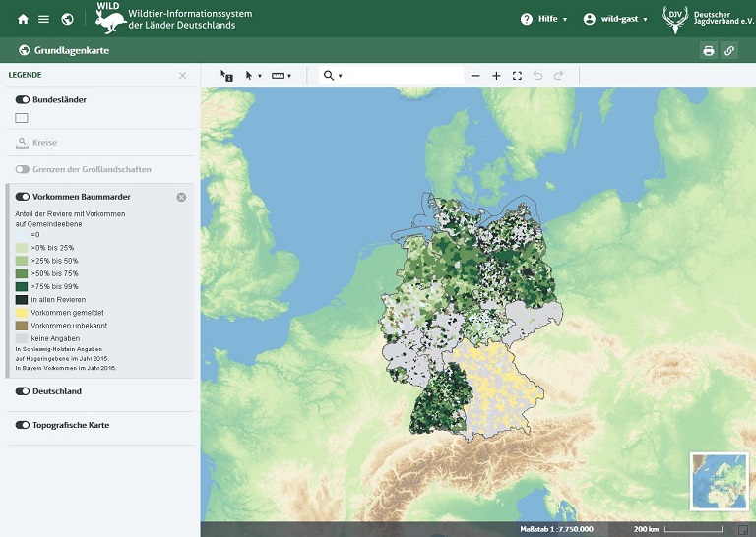
Task: Click the Topografische Karte label
Action: [x=71, y=425]
